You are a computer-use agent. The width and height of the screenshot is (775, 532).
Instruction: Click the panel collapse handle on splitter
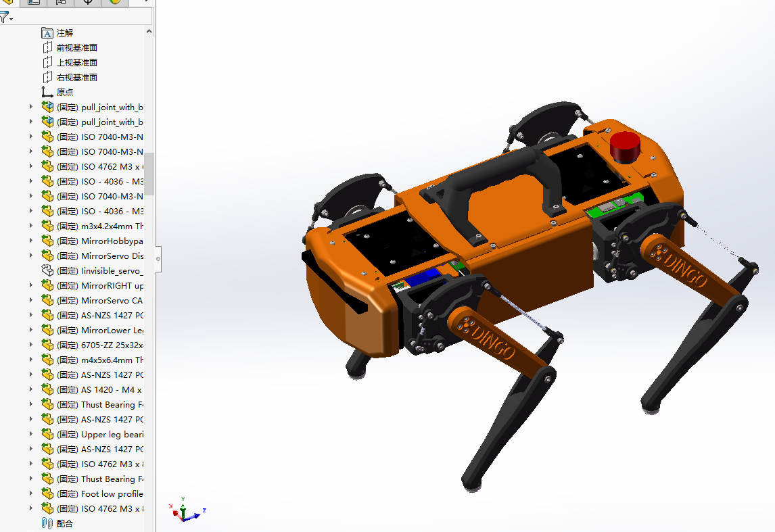[158, 258]
